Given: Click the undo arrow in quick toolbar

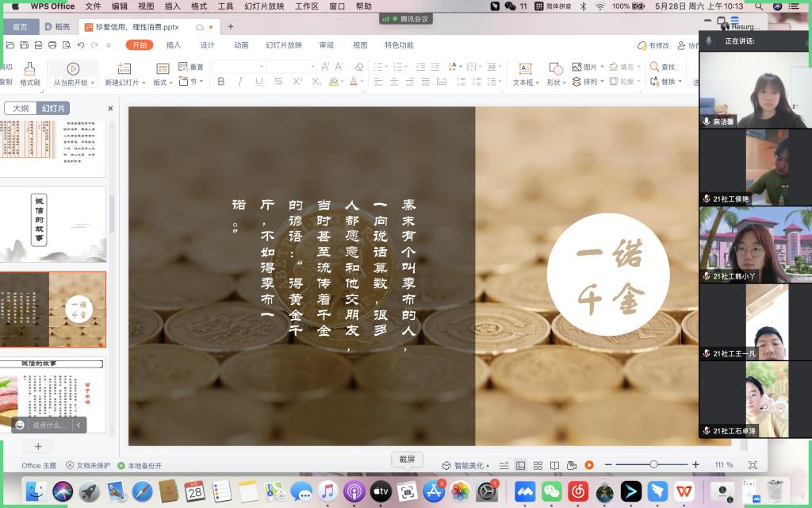Looking at the screenshot, I should coord(80,45).
